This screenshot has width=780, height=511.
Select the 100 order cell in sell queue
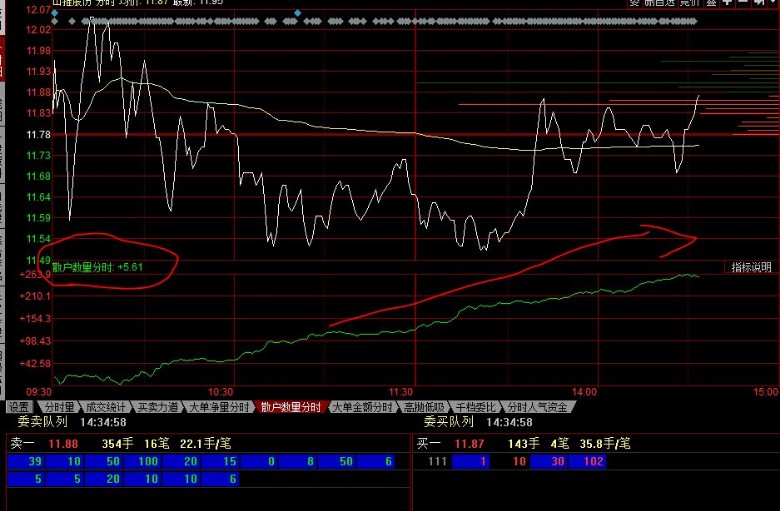point(148,461)
